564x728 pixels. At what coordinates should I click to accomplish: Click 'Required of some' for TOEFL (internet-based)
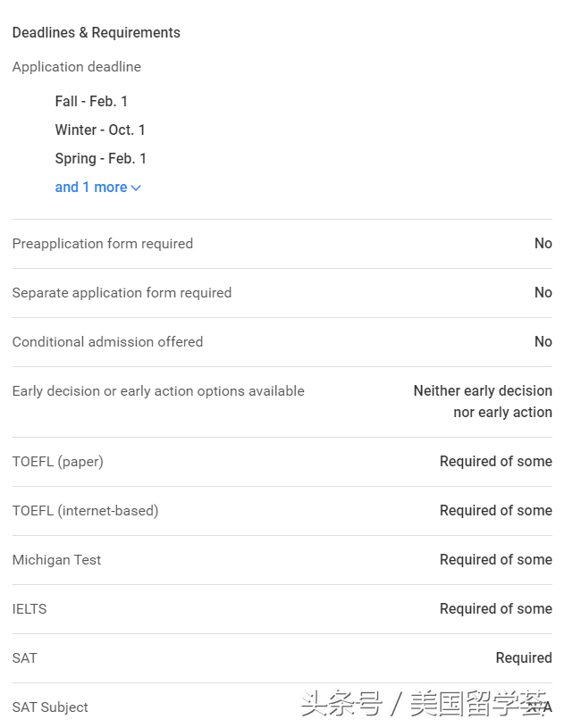tap(495, 511)
